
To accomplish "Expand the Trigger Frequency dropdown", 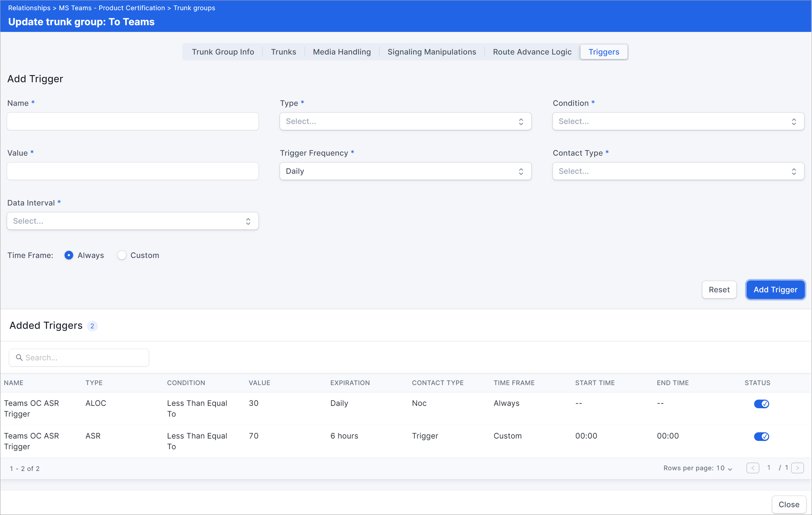I will (x=405, y=171).
